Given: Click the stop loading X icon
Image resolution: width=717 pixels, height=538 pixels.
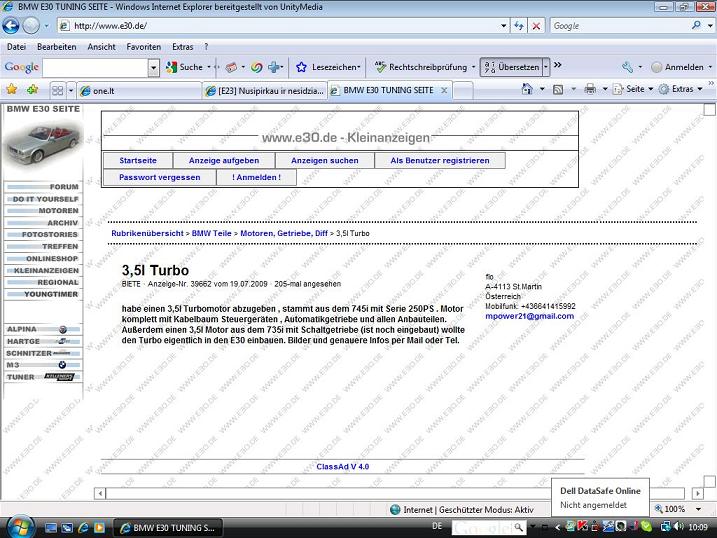Looking at the screenshot, I should (537, 25).
